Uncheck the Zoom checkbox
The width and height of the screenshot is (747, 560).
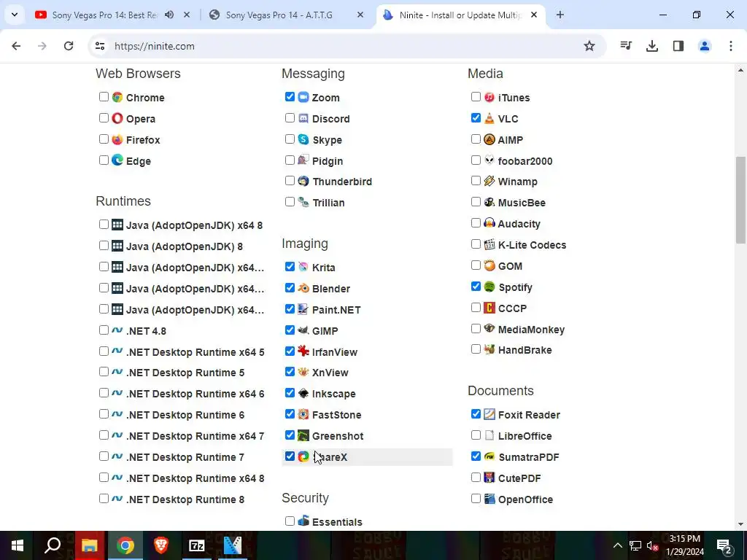click(x=290, y=97)
